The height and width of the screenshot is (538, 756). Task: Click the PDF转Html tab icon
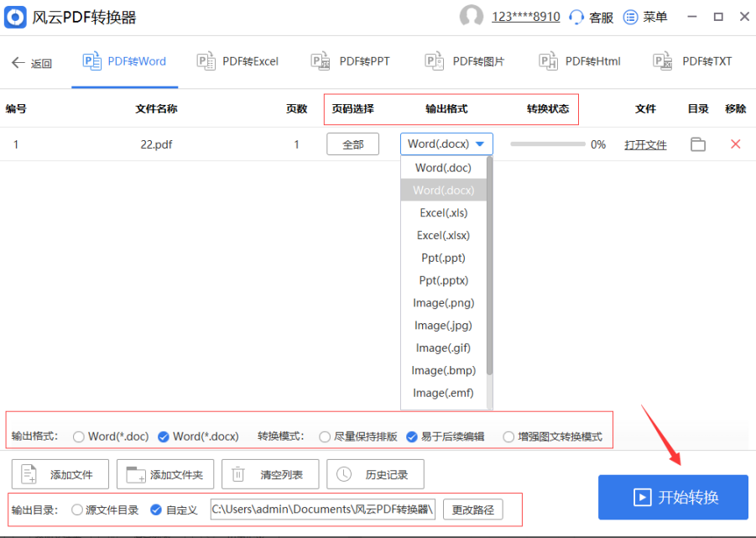pos(548,61)
